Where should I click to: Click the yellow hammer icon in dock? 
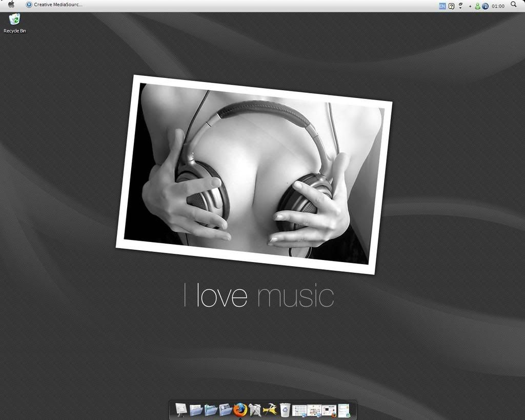click(270, 410)
